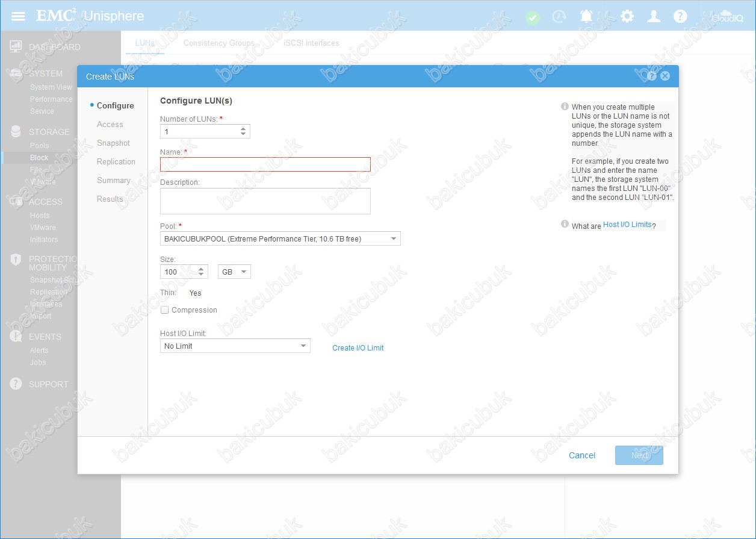
Task: Select the Configure wizard step
Action: (x=115, y=106)
